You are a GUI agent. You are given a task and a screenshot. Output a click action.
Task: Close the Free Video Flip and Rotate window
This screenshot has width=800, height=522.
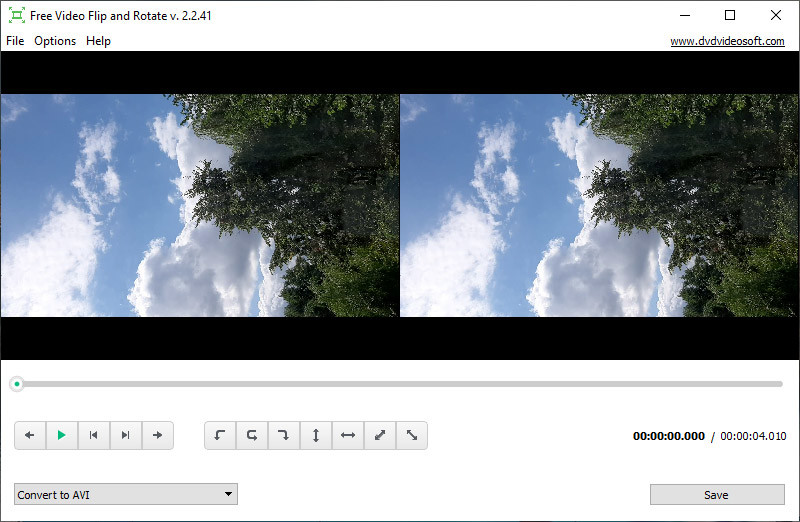776,15
